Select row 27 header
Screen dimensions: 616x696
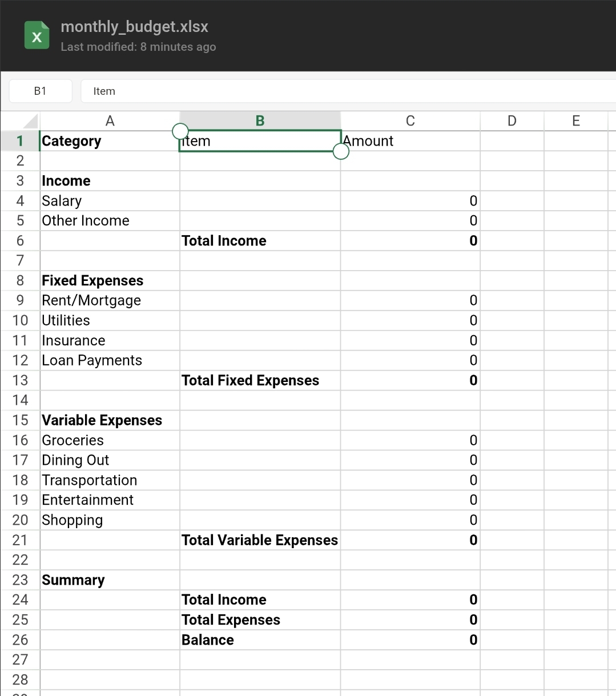(20, 659)
